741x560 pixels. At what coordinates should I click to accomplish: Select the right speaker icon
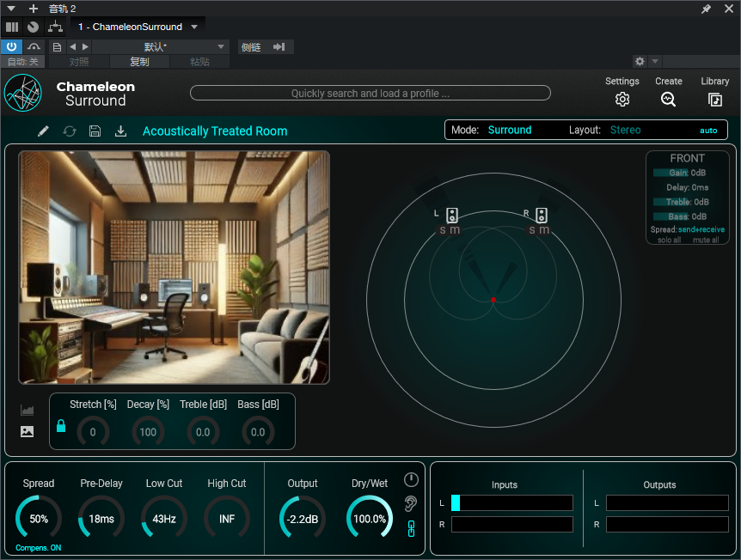[541, 216]
